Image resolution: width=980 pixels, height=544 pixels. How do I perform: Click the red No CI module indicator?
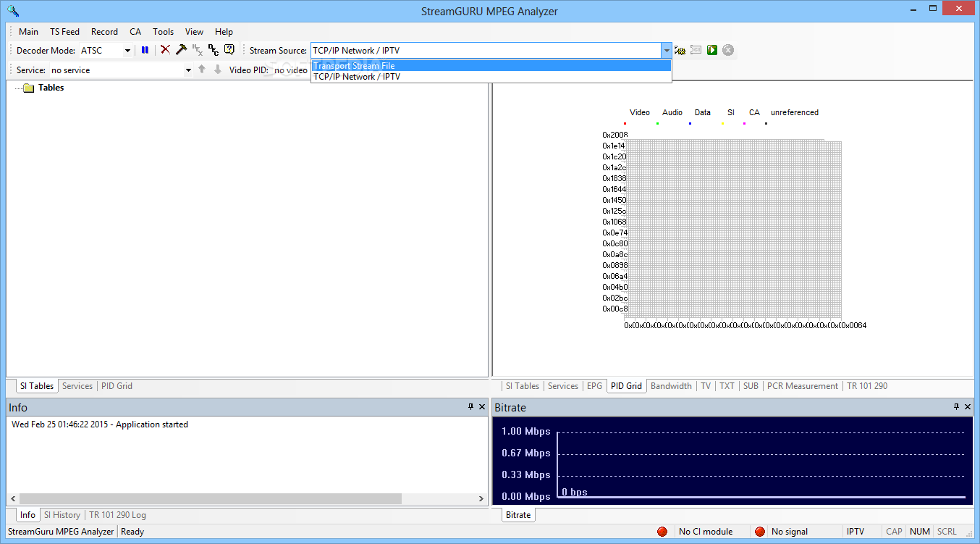(x=662, y=532)
